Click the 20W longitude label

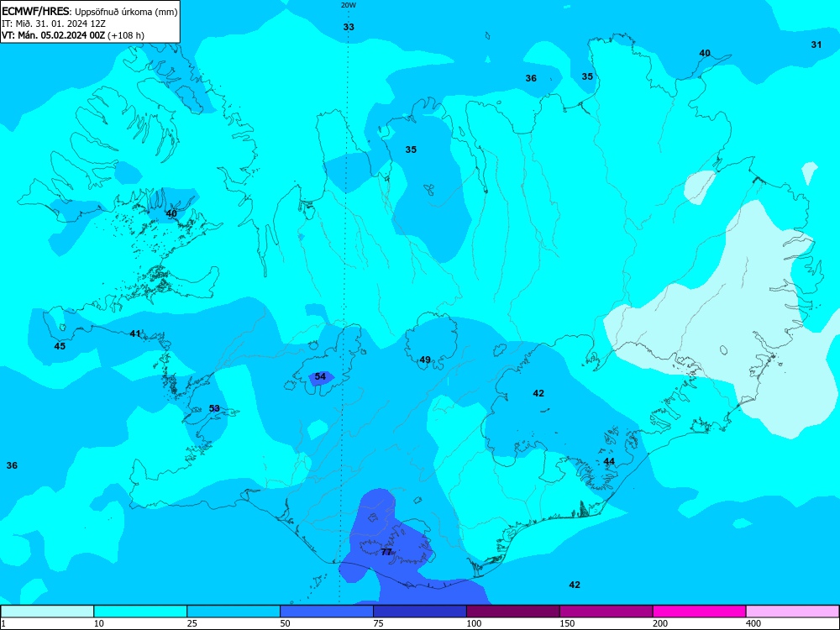click(x=349, y=5)
